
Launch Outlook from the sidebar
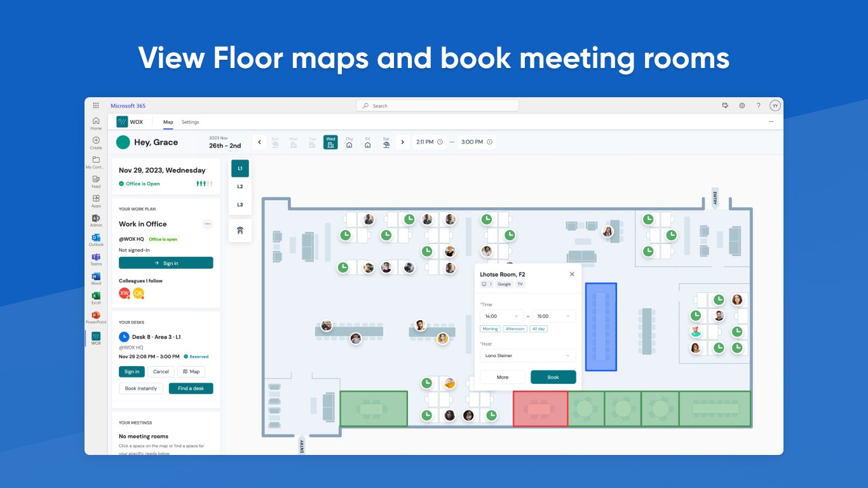[x=96, y=240]
